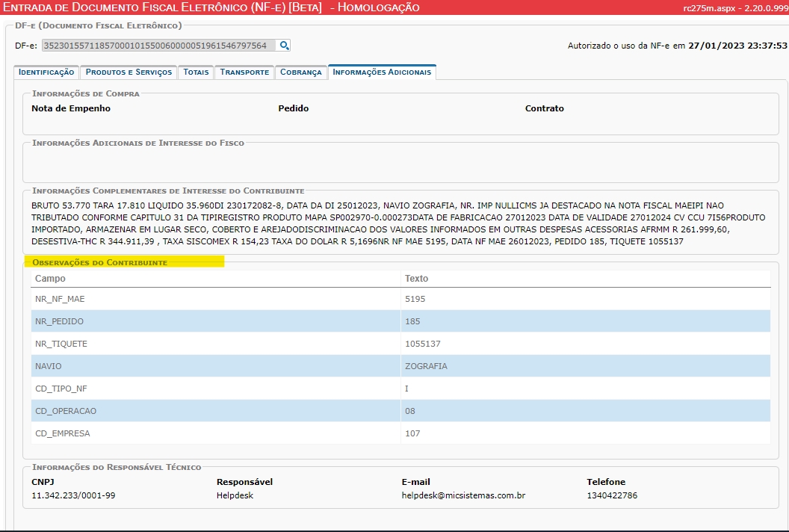Select the CD_TIPO_NF field cell

click(x=216, y=389)
